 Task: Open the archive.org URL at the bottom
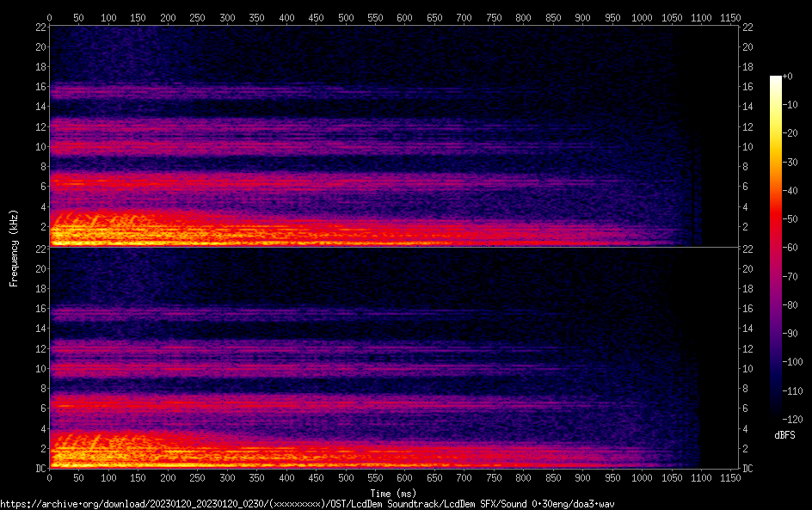click(x=307, y=504)
